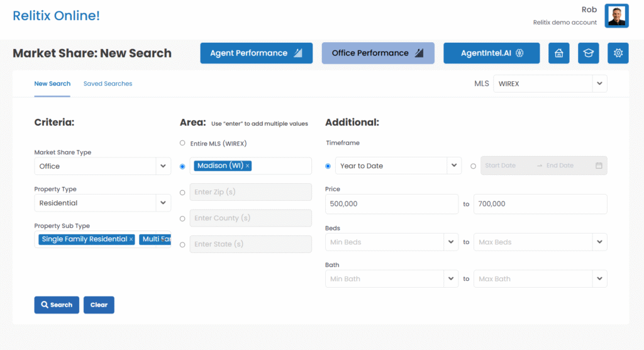644x350 pixels.
Task: Open the settings gear icon
Action: (x=618, y=54)
